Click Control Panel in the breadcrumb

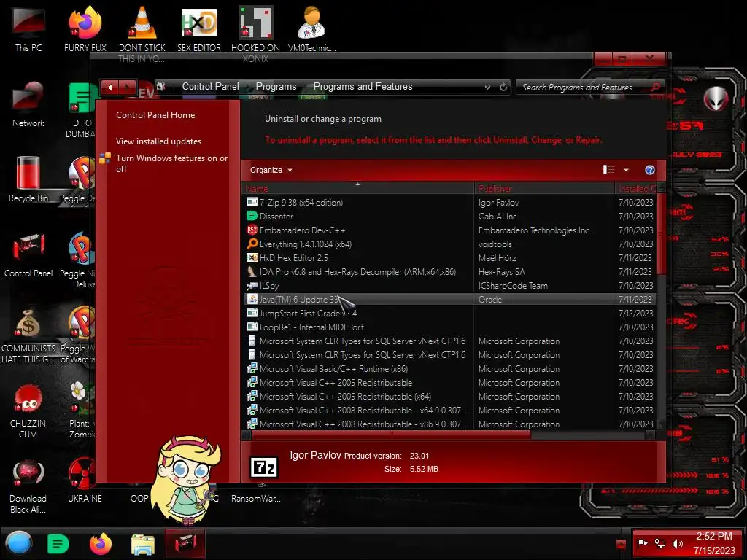[x=211, y=86]
